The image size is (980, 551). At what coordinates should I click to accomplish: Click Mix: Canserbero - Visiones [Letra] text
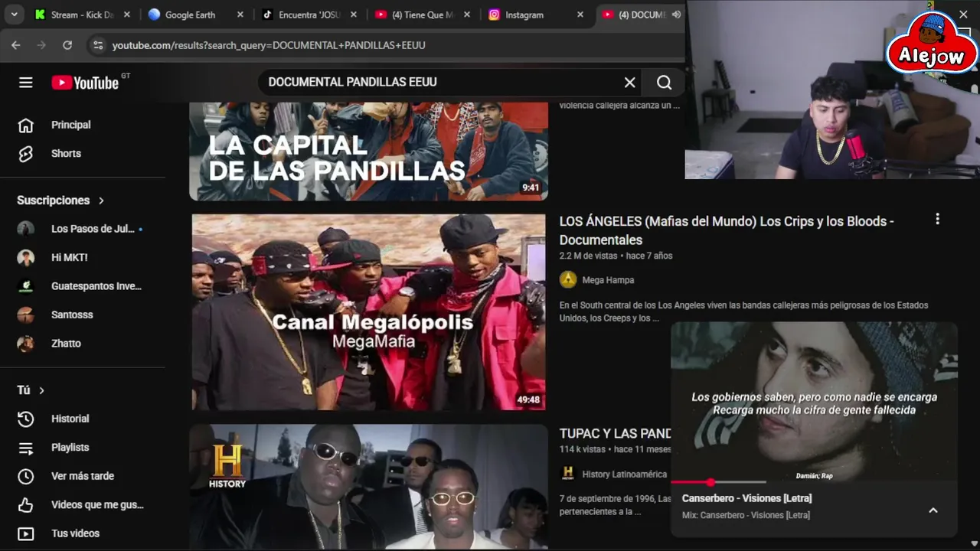(746, 515)
